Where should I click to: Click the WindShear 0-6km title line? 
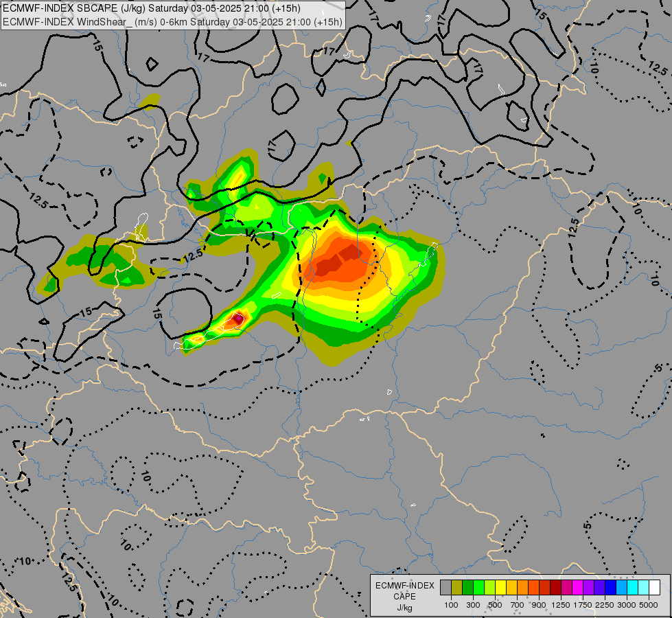[172, 22]
